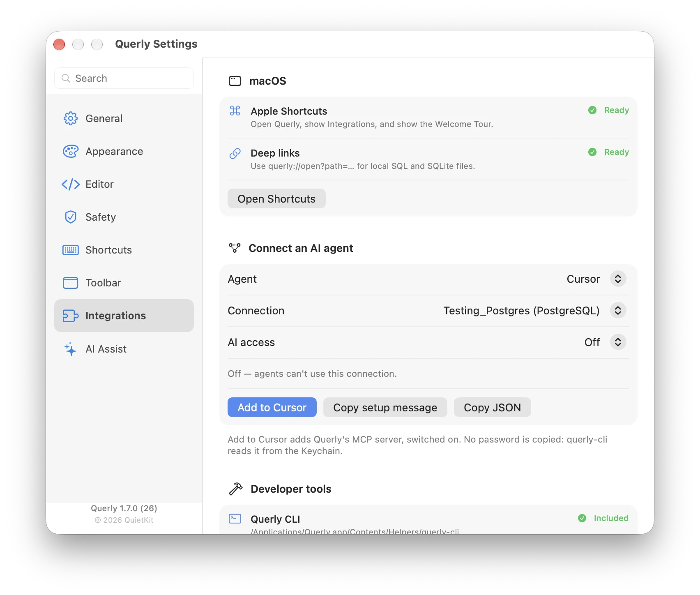Click the green check beside Included
700x595 pixels.
582,518
